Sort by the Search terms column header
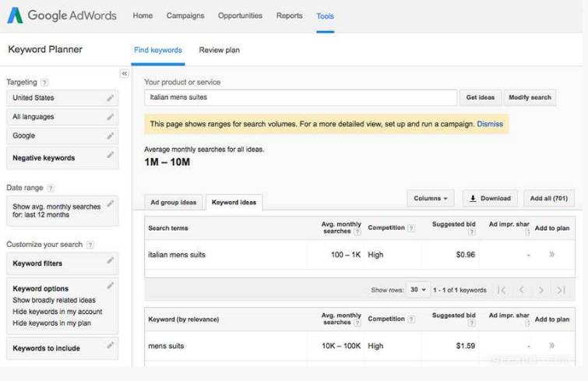This screenshot has width=588, height=381. coord(168,228)
